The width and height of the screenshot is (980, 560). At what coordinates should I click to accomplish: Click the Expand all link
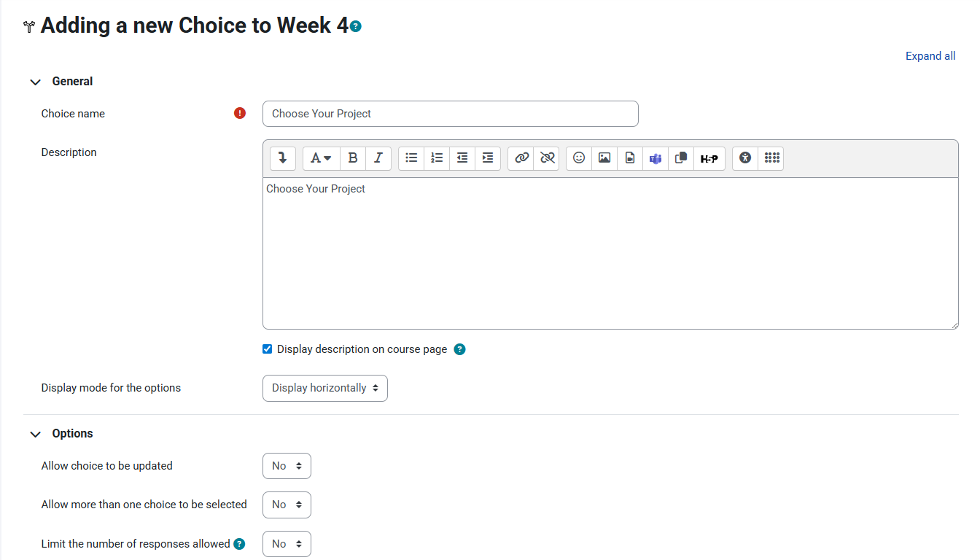[930, 56]
